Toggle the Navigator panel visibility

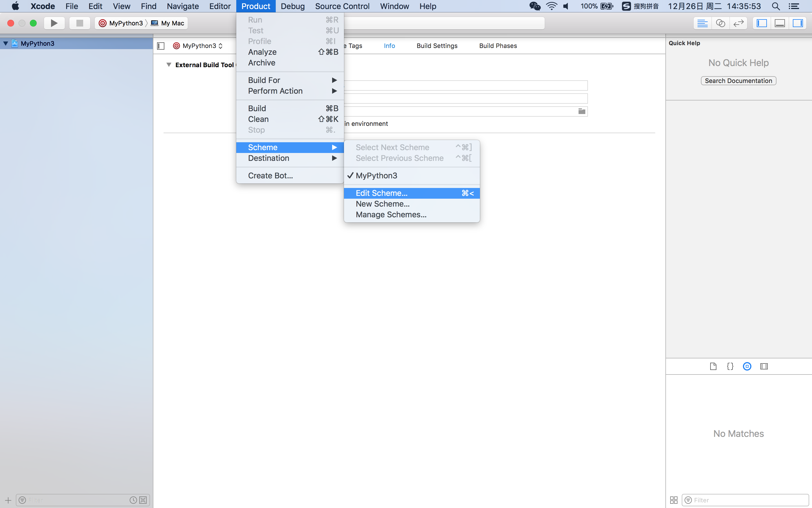[x=762, y=23]
